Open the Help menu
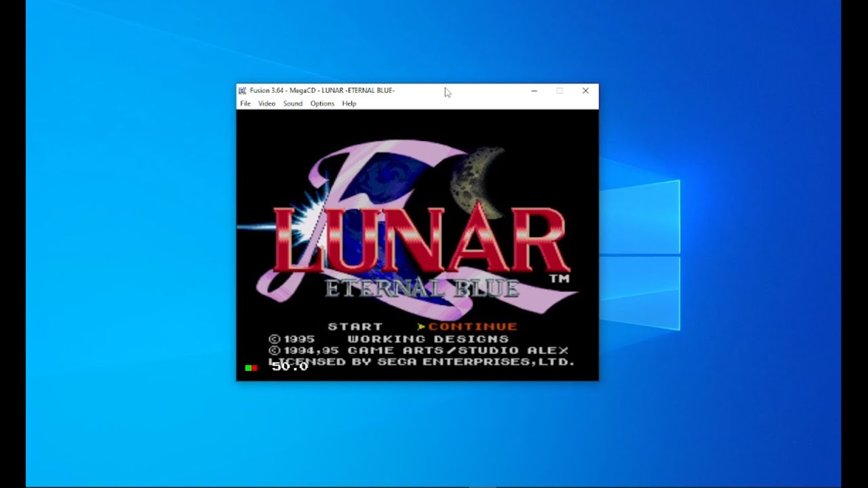868x488 pixels. click(349, 104)
